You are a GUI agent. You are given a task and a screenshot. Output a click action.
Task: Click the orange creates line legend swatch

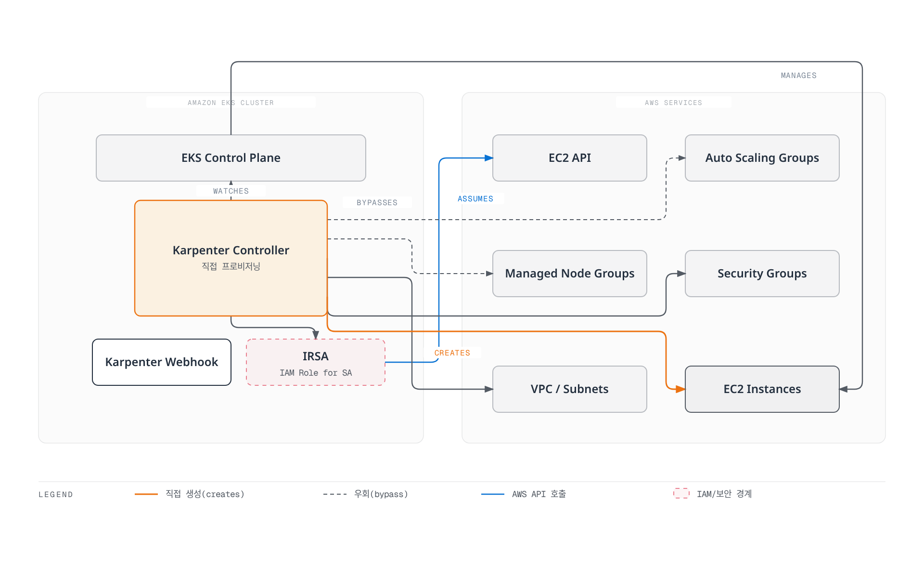tap(146, 494)
